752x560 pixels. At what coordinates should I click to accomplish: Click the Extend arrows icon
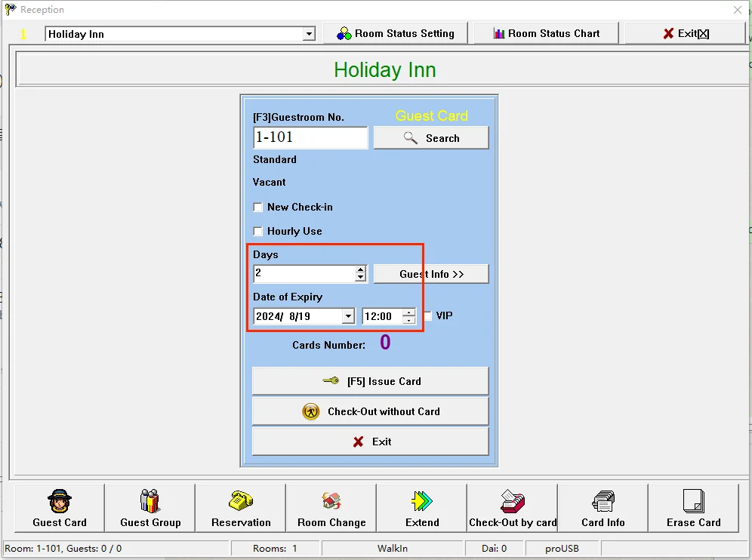pos(422,501)
